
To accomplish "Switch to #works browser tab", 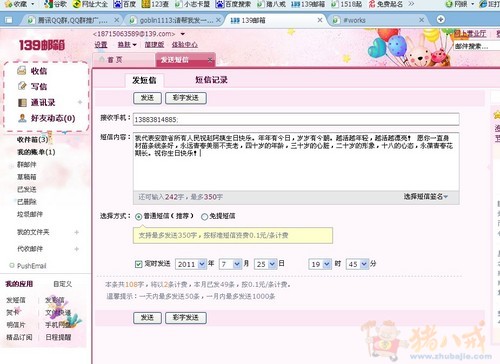I will click(x=378, y=20).
